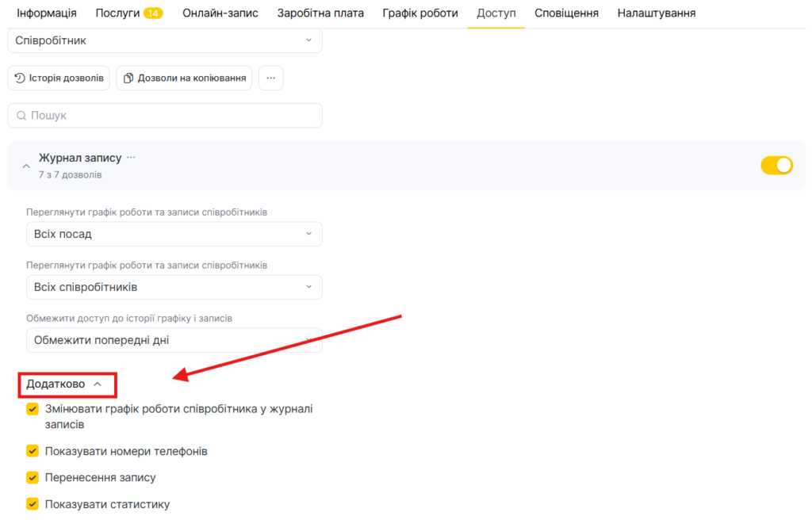Open the Співробітник role dropdown
812x520 pixels.
[x=165, y=40]
